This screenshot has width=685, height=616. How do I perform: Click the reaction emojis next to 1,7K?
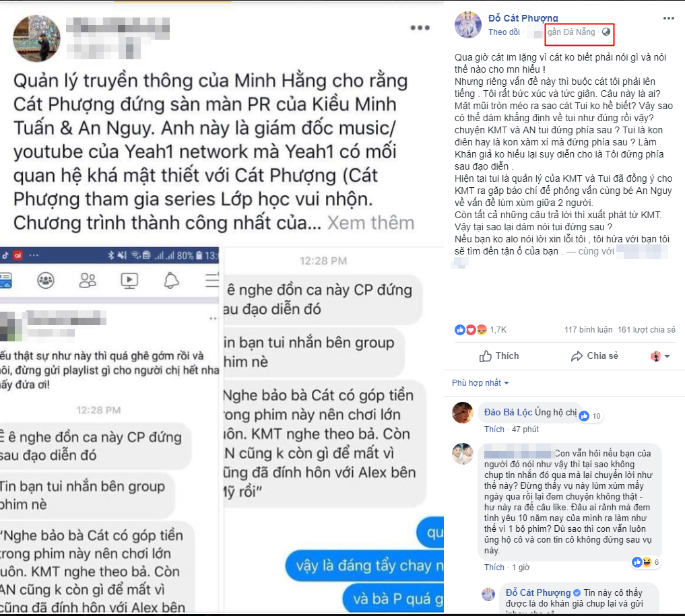coord(471,330)
